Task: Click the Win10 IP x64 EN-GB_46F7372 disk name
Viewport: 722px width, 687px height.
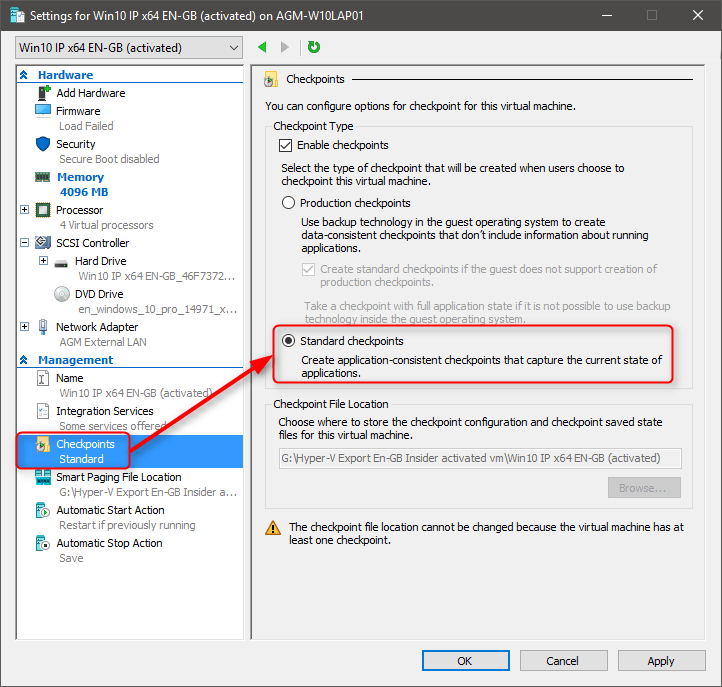Action: [157, 276]
